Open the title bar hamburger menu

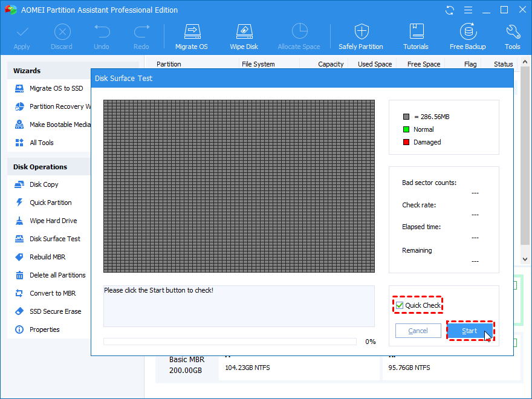(x=468, y=10)
